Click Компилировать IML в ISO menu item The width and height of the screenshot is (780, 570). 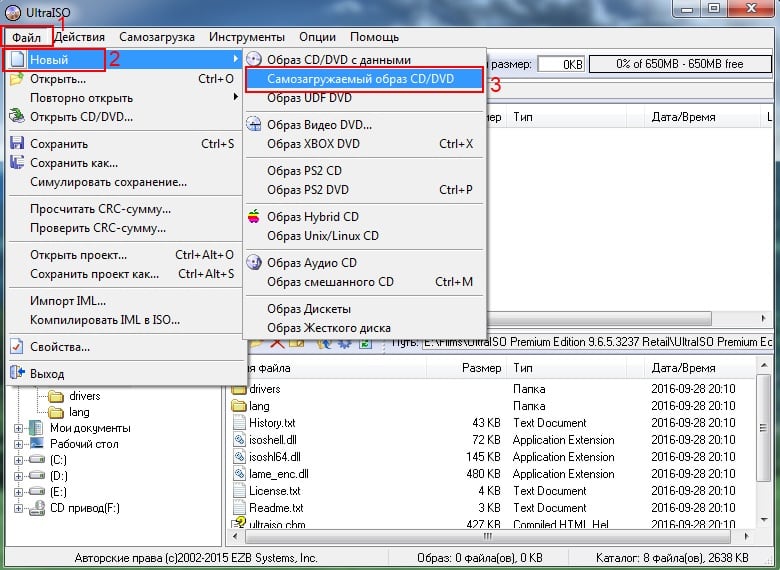[105, 320]
